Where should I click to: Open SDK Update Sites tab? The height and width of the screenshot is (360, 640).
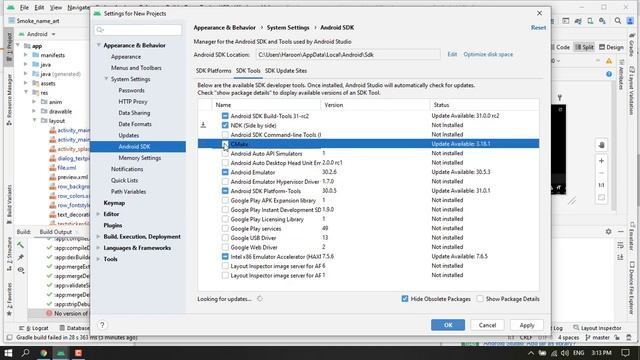[x=286, y=71]
